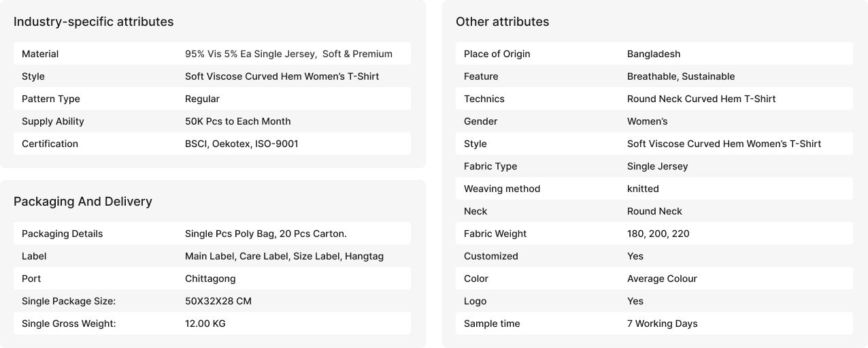868x348 pixels.
Task: Click the 12.00 KG gross weight value
Action: [205, 323]
